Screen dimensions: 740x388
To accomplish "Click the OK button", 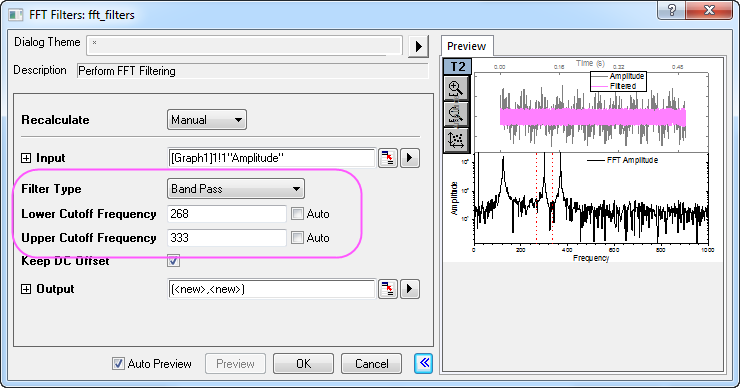I will [x=303, y=363].
